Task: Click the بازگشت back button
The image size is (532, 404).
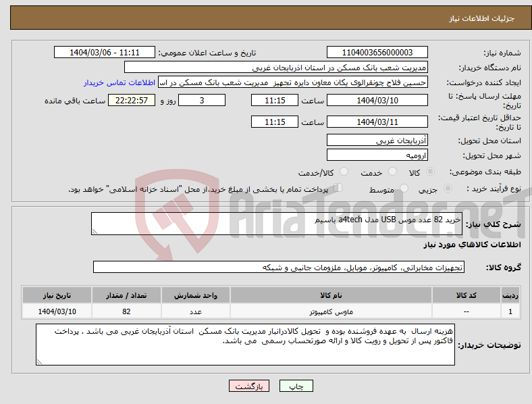Action: pyautogui.click(x=249, y=386)
